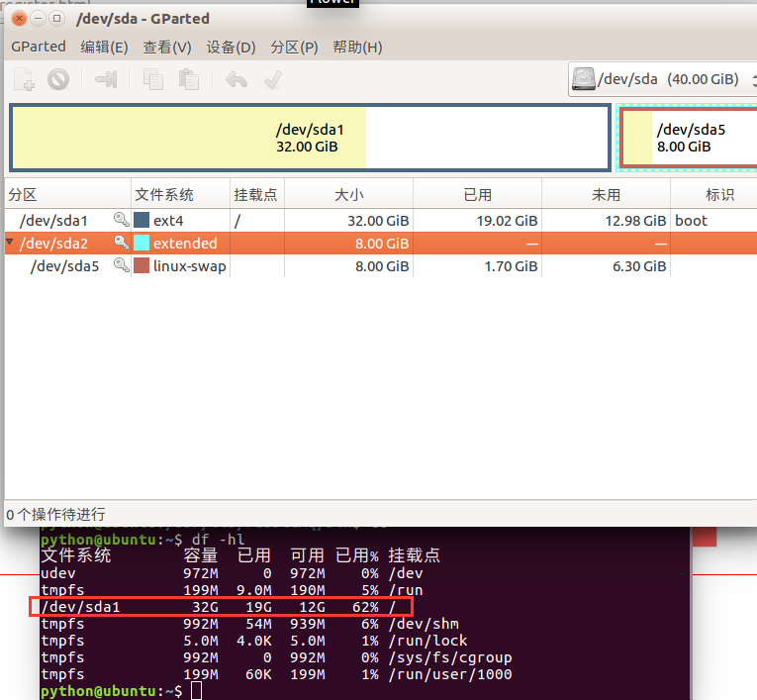
Task: Open the 编辑(E) menu
Action: tap(104, 47)
